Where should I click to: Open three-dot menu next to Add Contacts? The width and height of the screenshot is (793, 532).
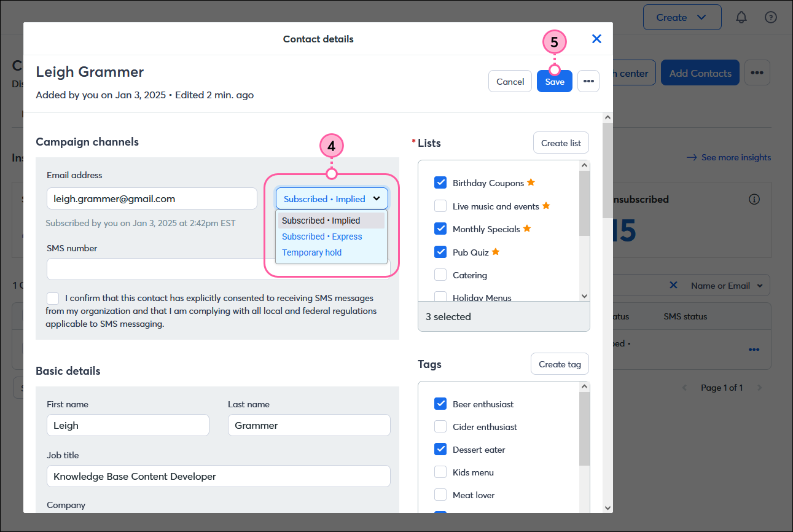coord(757,72)
